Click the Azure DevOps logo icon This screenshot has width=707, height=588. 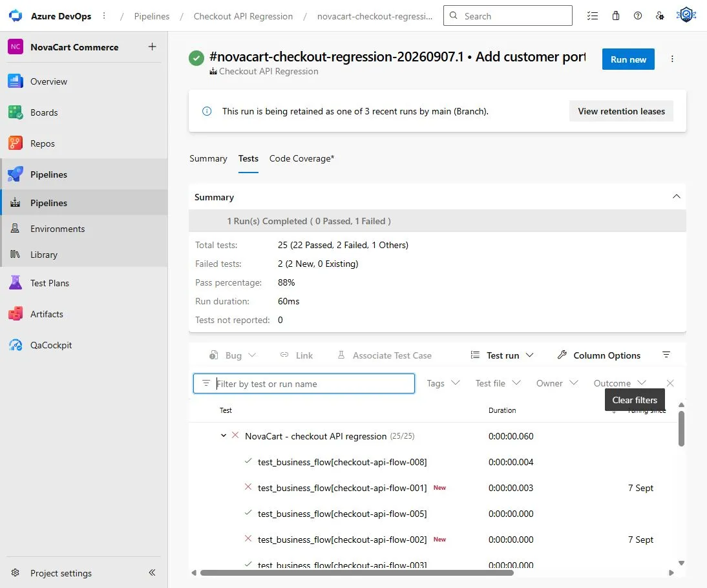pos(16,16)
